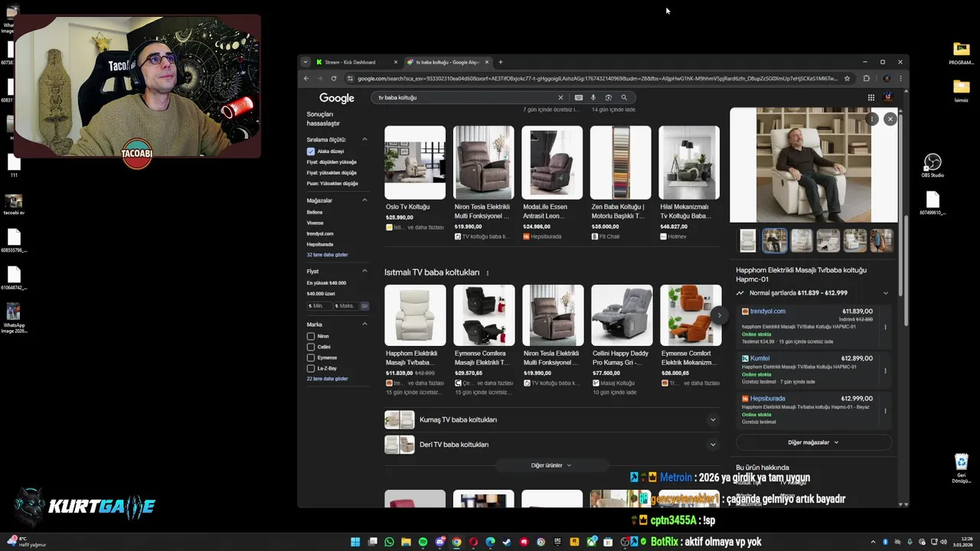
Task: Check the La-Z-Boy brand filter
Action: click(x=311, y=368)
